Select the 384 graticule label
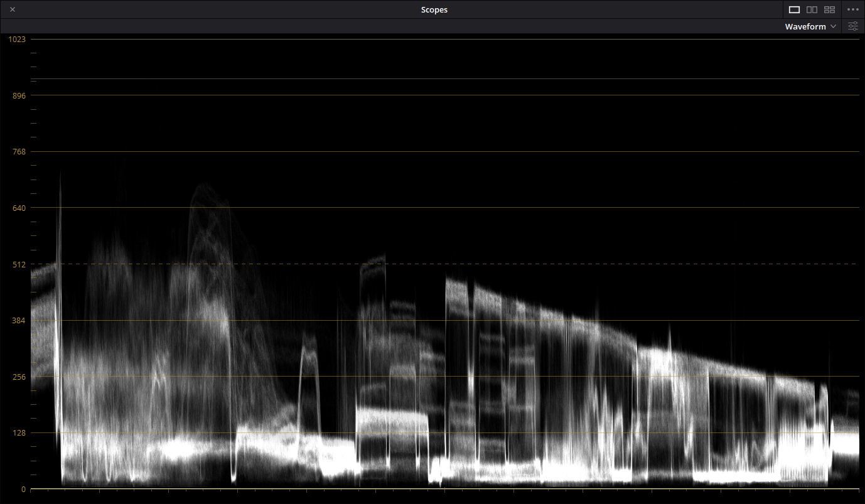865x504 pixels. pyautogui.click(x=19, y=320)
